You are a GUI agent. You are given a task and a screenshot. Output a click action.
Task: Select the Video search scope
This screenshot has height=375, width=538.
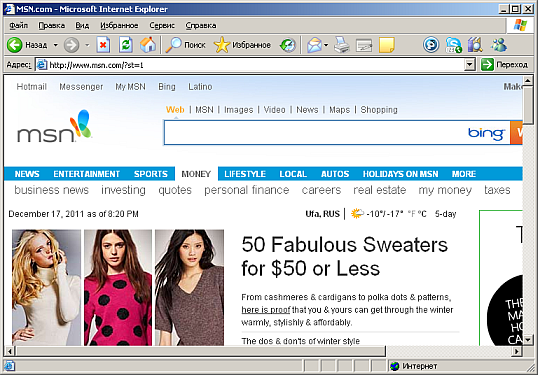point(274,110)
